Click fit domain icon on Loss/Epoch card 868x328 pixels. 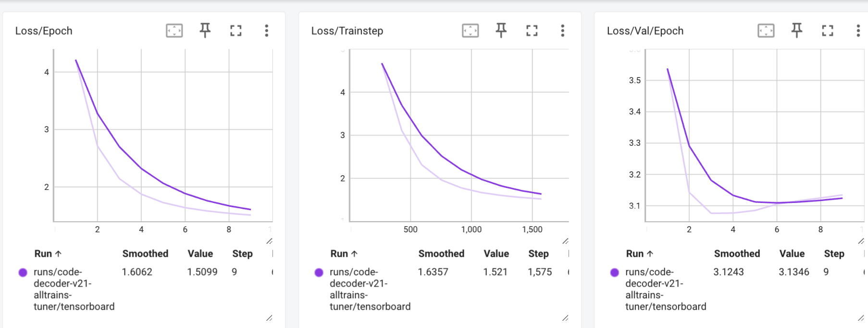point(174,31)
